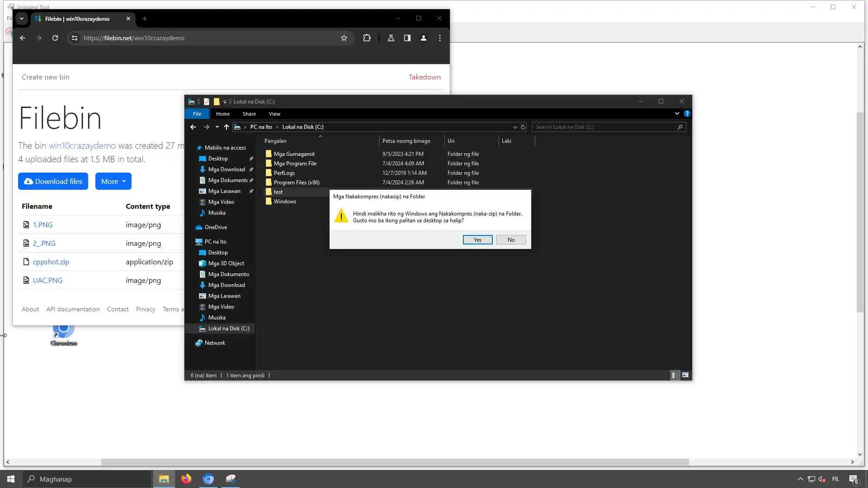Image resolution: width=868 pixels, height=488 pixels.
Task: Switch to large icons view in status bar
Action: click(x=685, y=375)
